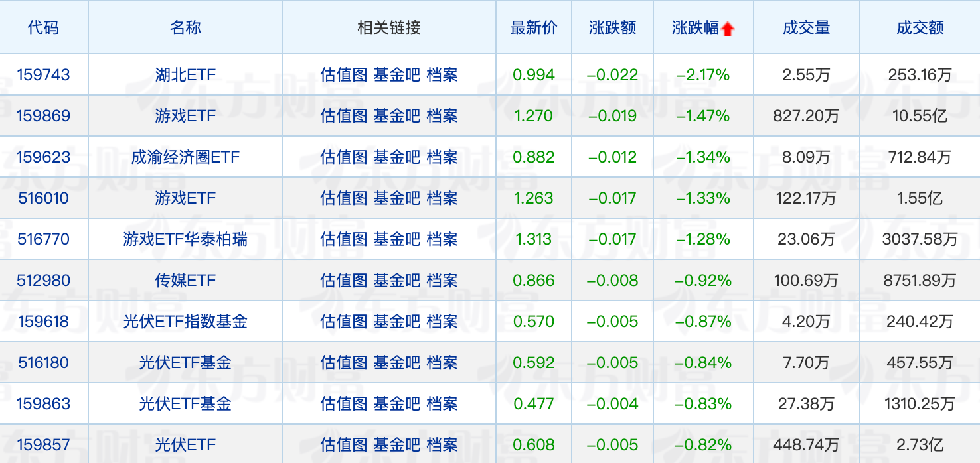Open 基金吧 for 成渝经济圈ETF
This screenshot has width=980, height=463.
[396, 157]
